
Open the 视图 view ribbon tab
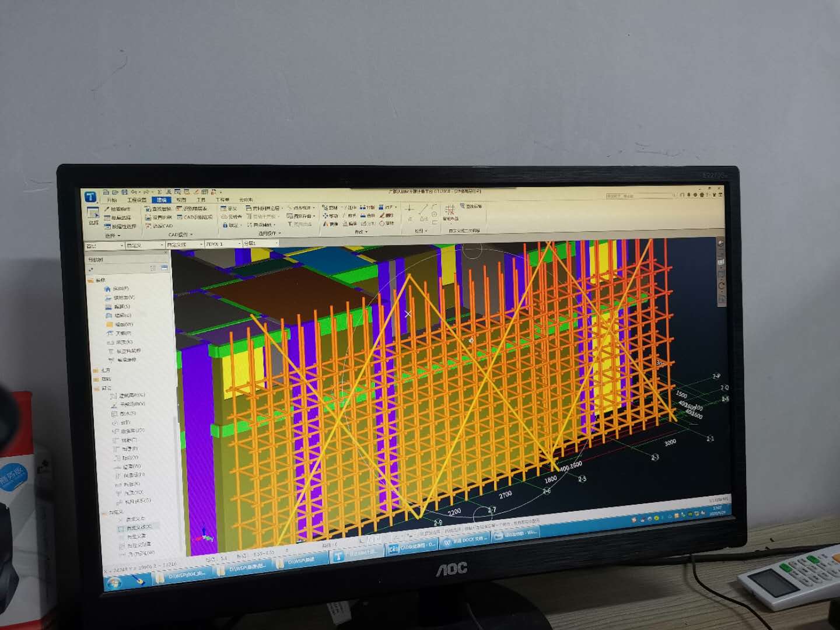pos(181,199)
